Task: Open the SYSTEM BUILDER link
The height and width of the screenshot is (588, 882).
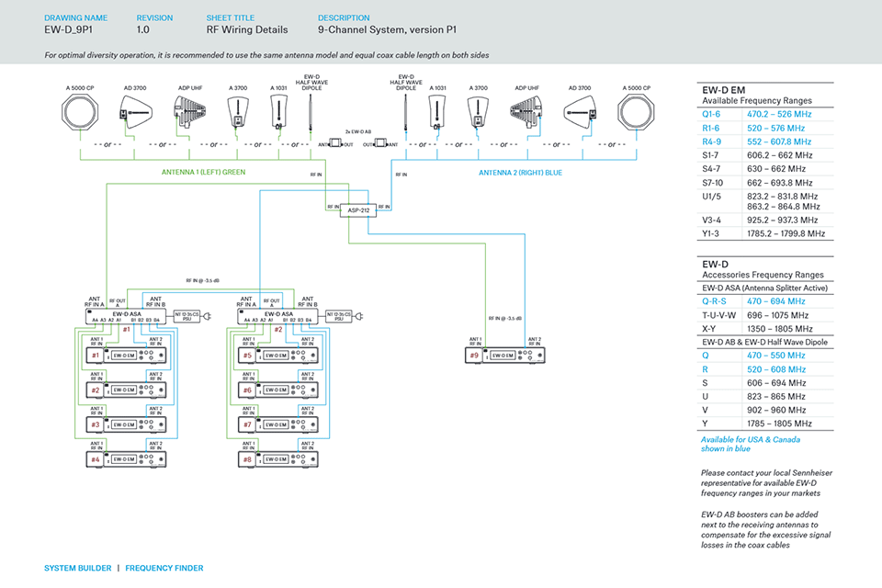Action: 77,569
